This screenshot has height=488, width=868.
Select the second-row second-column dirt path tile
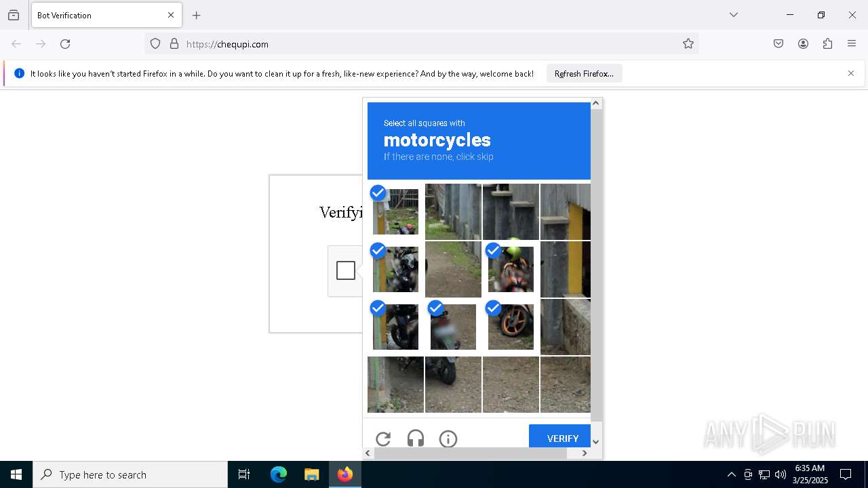pos(453,269)
